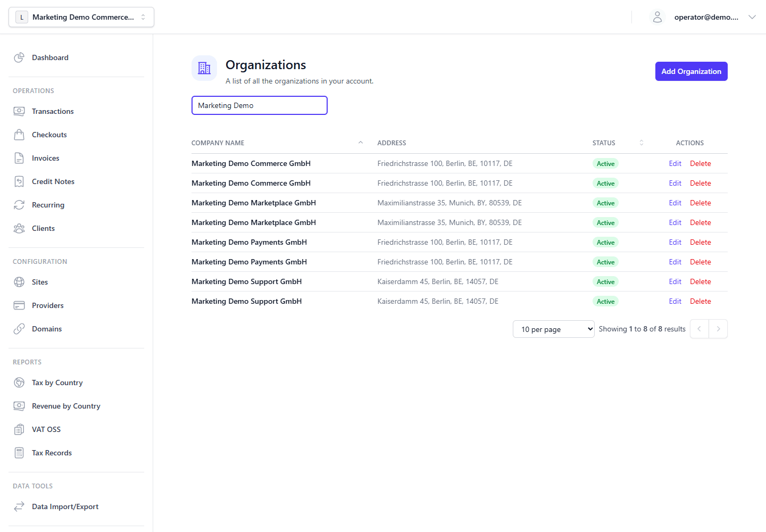Screen dimensions: 766x532
Task: Open the Marketing Demo Commerce organization switcher
Action: [x=81, y=17]
